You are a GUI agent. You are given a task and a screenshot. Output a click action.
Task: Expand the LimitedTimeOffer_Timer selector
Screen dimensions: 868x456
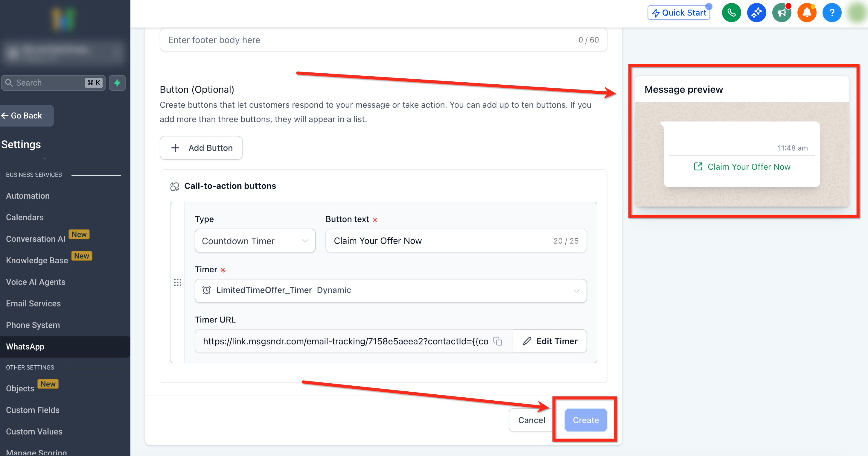pos(391,291)
